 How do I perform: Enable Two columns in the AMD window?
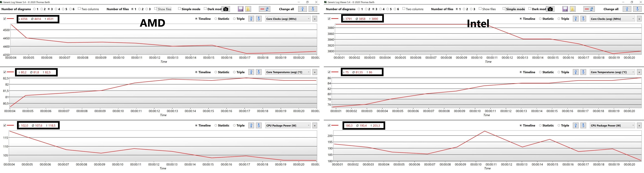click(79, 9)
